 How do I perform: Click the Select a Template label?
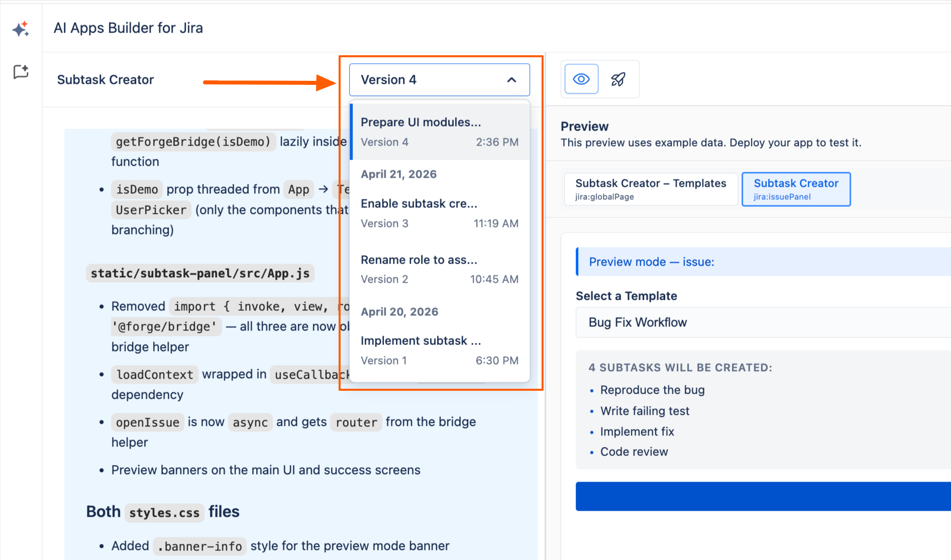pos(626,296)
